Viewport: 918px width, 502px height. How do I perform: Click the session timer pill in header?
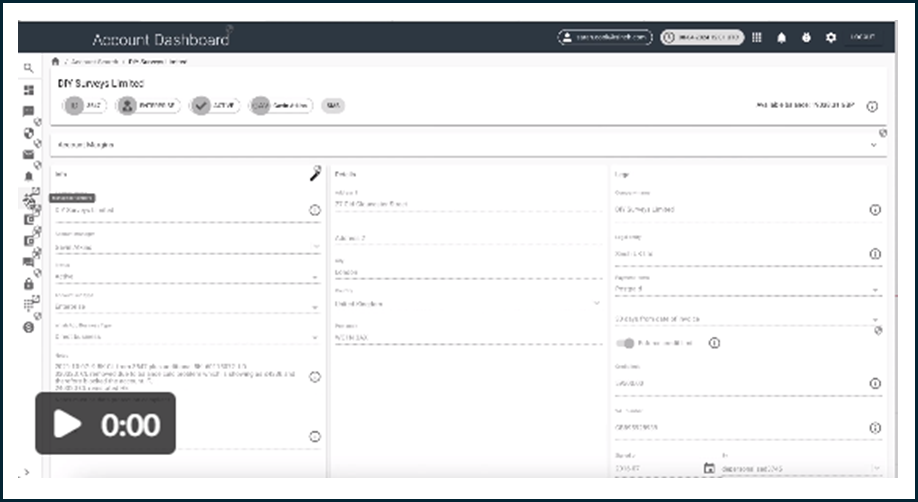coord(703,37)
